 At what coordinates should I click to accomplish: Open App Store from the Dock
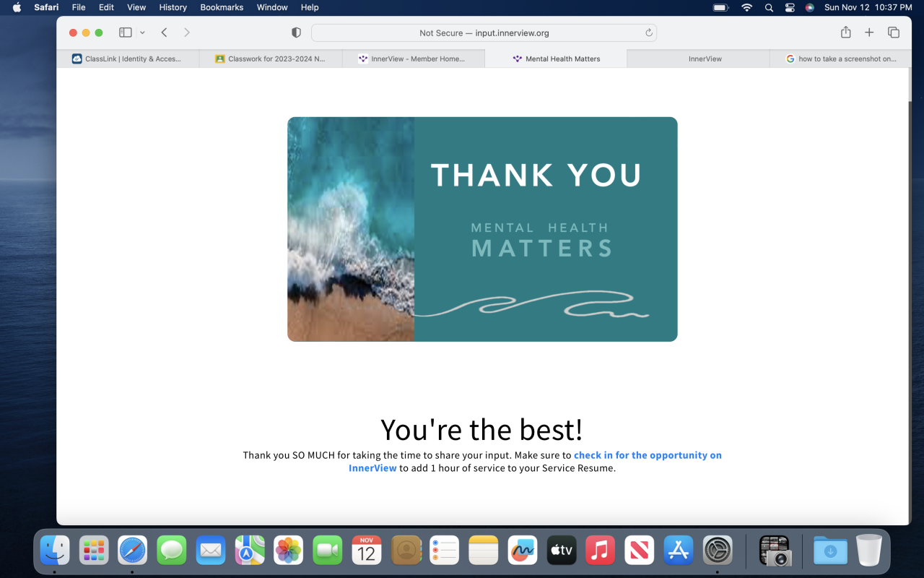679,551
